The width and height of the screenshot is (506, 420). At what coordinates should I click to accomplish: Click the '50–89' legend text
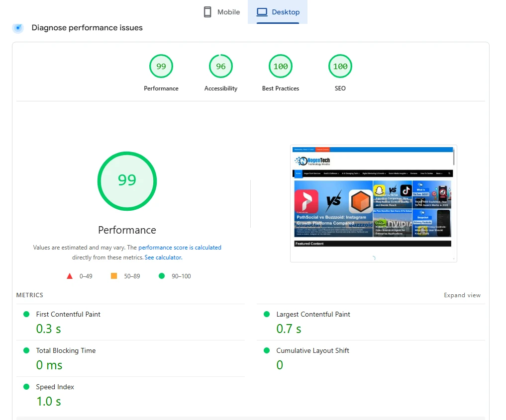132,276
